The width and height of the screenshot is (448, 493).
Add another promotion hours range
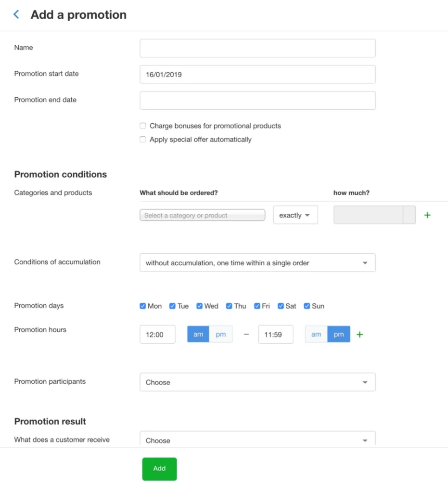coord(360,335)
